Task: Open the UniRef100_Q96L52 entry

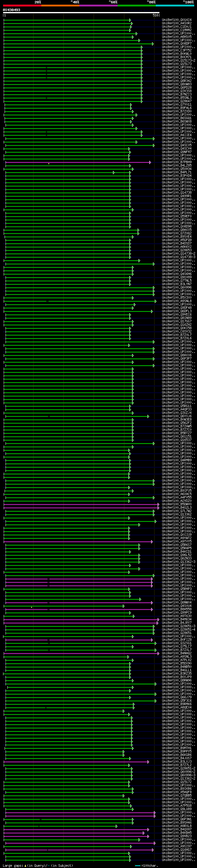Action: (177, 555)
